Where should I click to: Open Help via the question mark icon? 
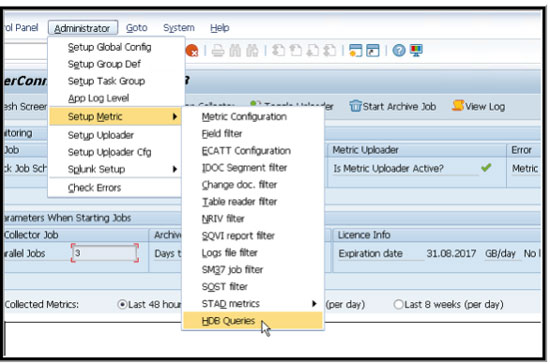point(399,51)
